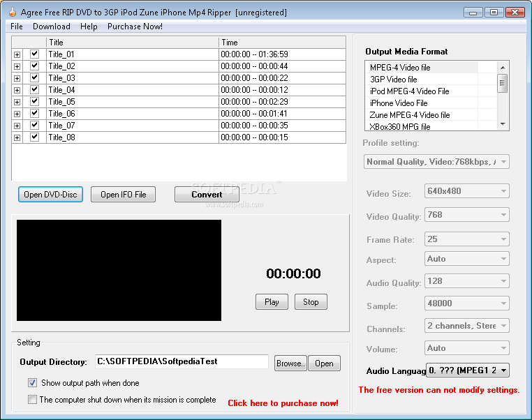Click the format list scrollbar thumb
Viewport: 532px width, 420px height.
(x=503, y=84)
